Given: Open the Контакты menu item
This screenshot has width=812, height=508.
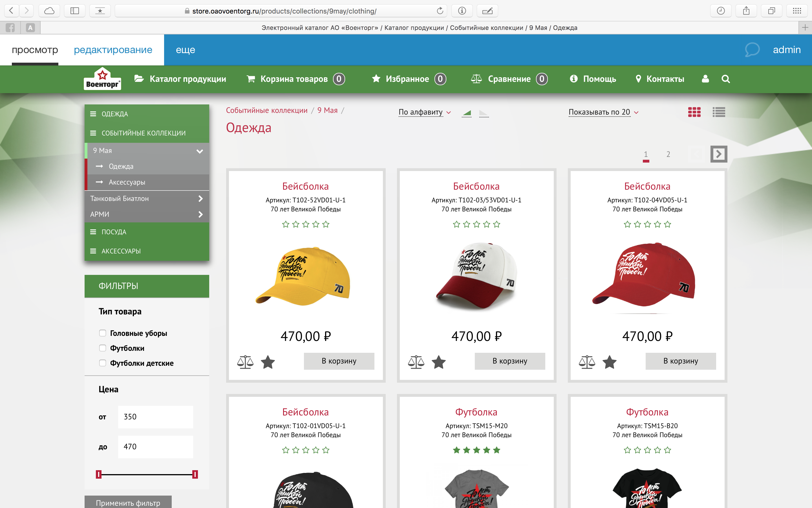Looking at the screenshot, I should [660, 79].
